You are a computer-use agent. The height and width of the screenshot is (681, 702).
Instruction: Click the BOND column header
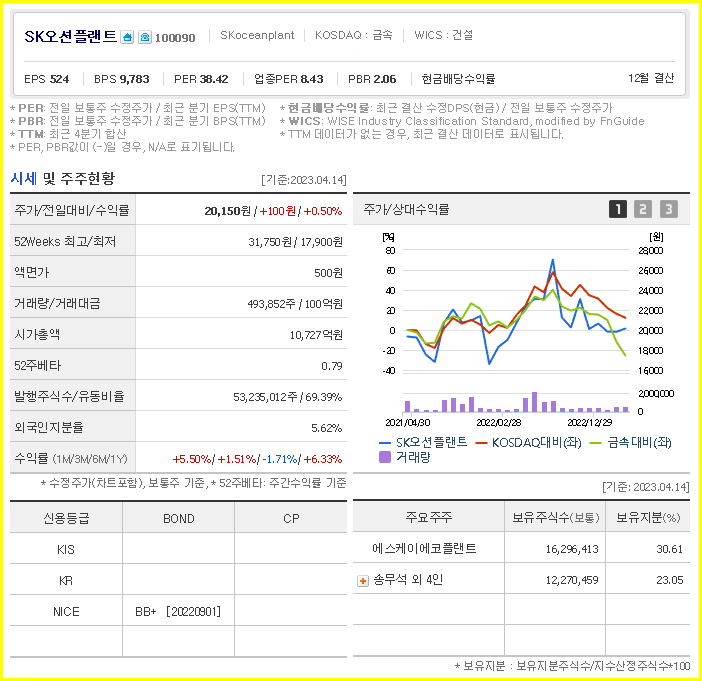(179, 518)
